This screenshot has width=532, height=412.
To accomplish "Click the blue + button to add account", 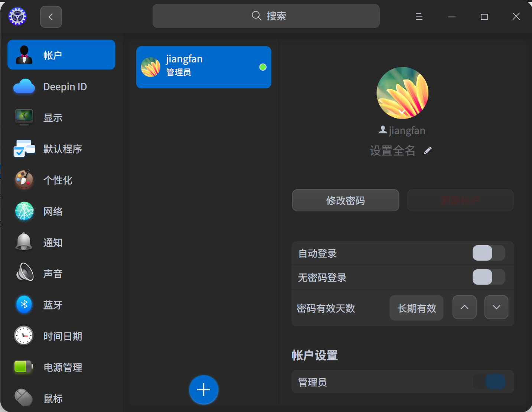I will click(x=203, y=390).
